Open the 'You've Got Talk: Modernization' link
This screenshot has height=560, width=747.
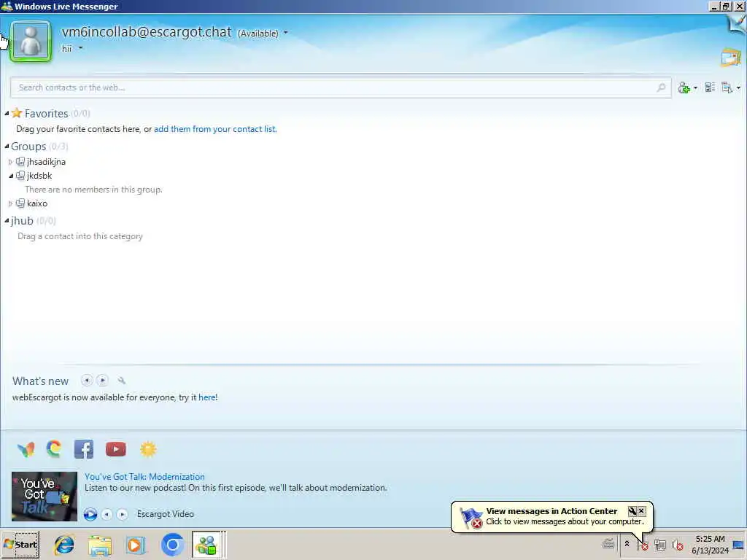[145, 477]
